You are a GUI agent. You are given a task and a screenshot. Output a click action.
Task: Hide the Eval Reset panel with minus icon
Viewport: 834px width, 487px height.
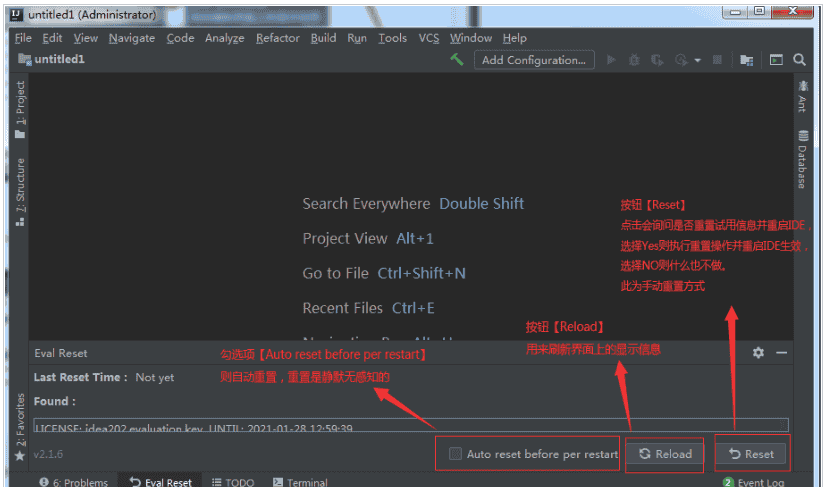pos(782,353)
